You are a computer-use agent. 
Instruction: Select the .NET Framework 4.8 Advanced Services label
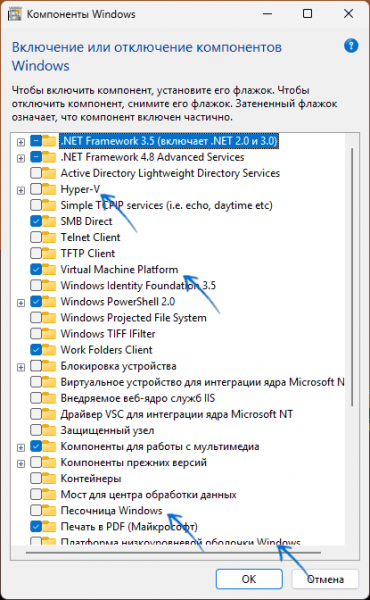(x=152, y=157)
